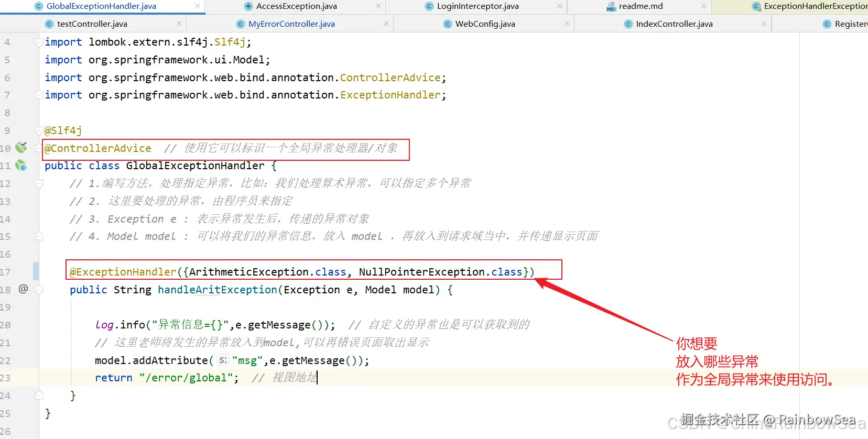Image resolution: width=868 pixels, height=439 pixels.
Task: Click the @ExceptionHandler annotation
Action: (x=123, y=272)
